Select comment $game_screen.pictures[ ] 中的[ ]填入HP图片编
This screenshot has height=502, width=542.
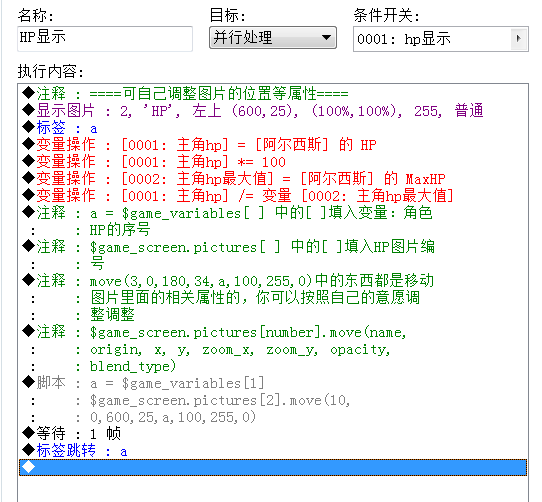(273, 247)
